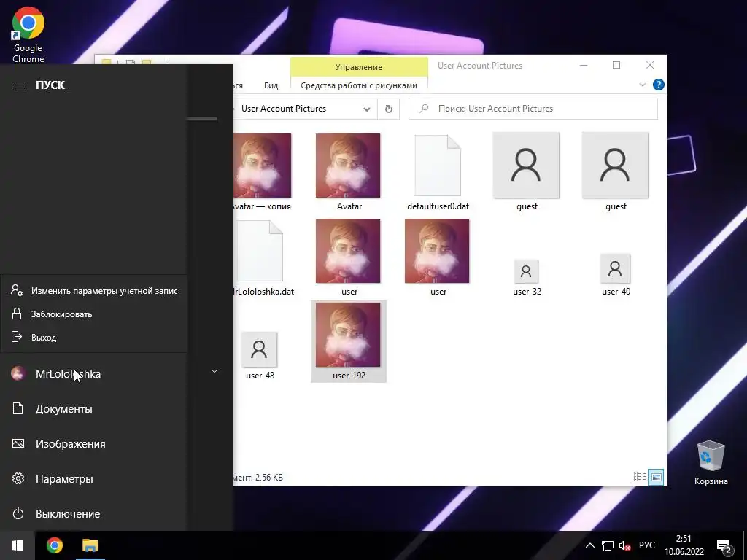Image resolution: width=747 pixels, height=560 pixels.
Task: Select the user-40 picture
Action: (x=616, y=275)
